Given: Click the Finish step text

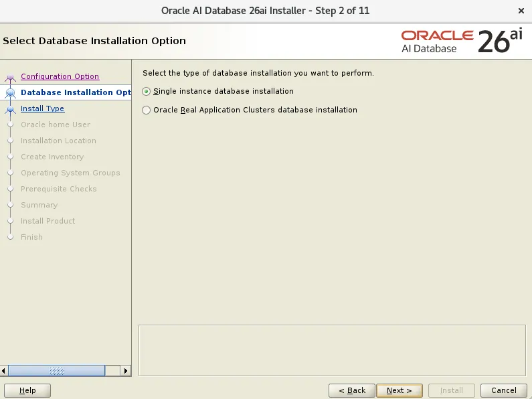Looking at the screenshot, I should [31, 237].
